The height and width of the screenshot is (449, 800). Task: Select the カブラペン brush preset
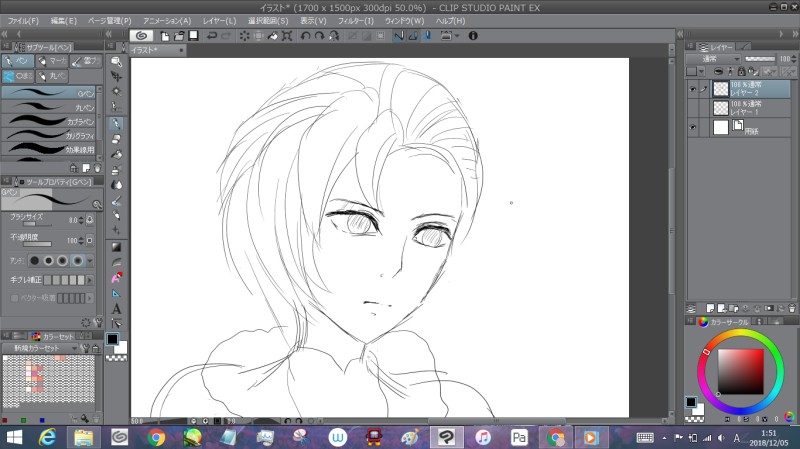49,121
